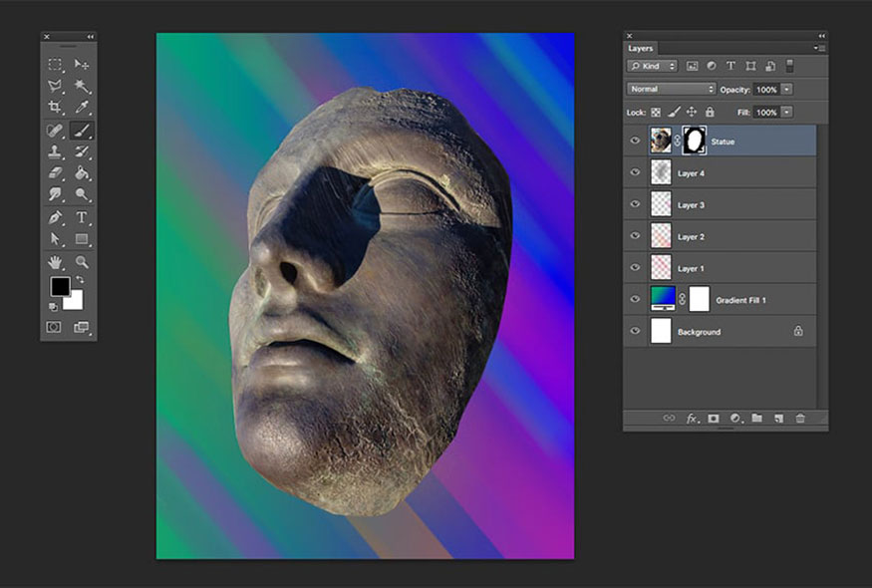Select the Pen tool
The image size is (872, 588).
point(55,217)
